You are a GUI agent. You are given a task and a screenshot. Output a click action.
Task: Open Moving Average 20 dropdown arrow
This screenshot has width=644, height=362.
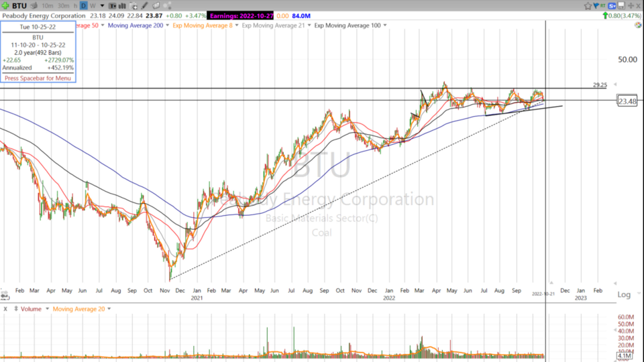point(109,308)
